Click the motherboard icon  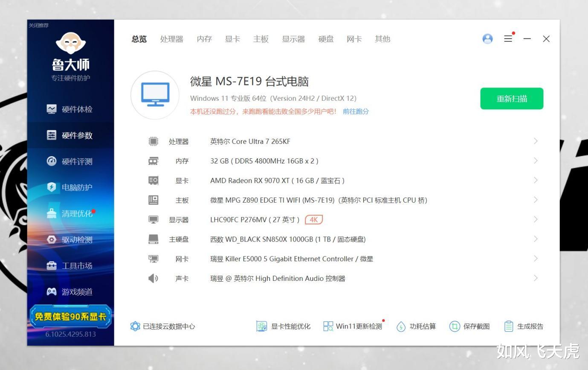(153, 200)
